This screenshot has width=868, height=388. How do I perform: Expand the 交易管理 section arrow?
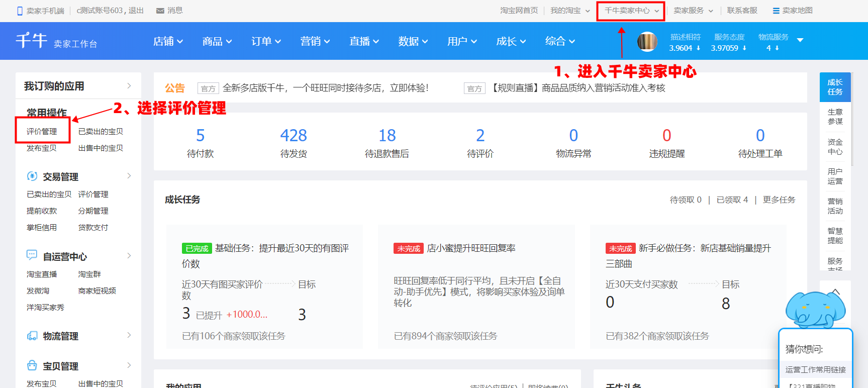pyautogui.click(x=129, y=176)
